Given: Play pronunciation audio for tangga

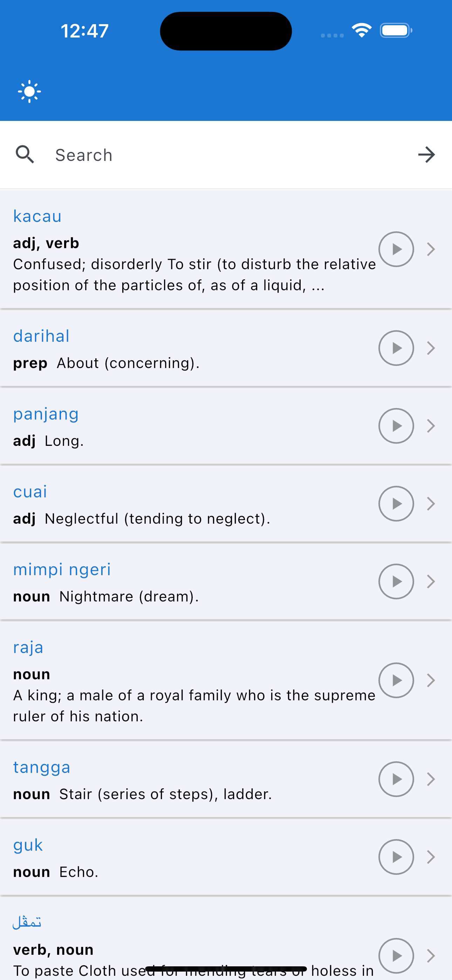Looking at the screenshot, I should 396,779.
